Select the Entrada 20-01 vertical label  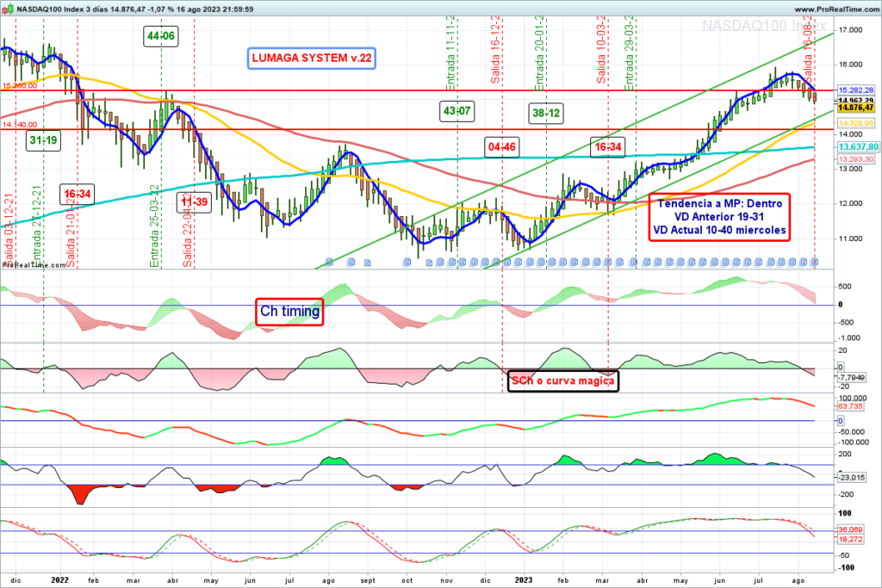click(x=540, y=53)
